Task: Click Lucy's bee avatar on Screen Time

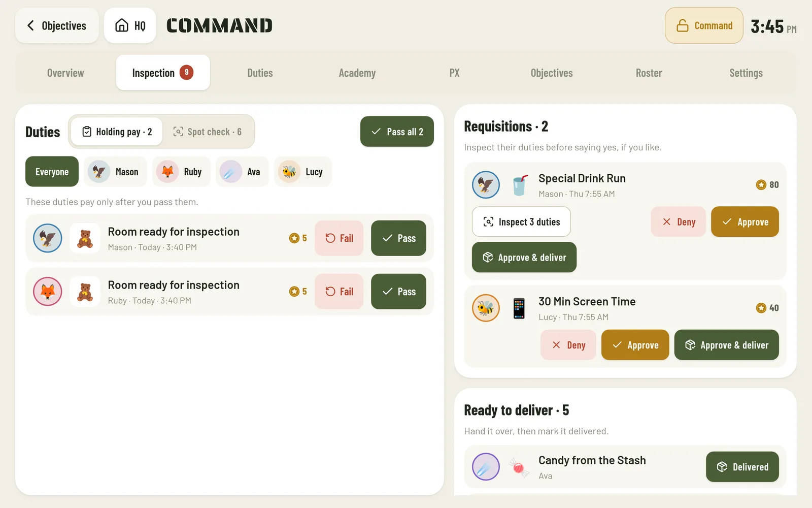Action: [486, 308]
